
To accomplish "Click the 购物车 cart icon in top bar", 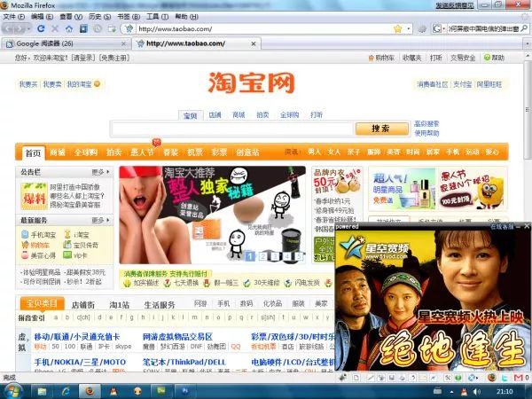I will pyautogui.click(x=371, y=58).
